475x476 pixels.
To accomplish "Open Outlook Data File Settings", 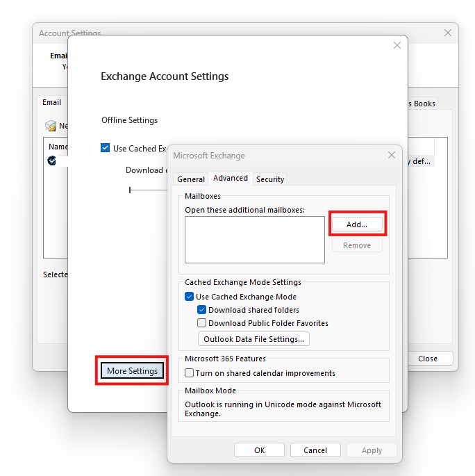I will (253, 339).
